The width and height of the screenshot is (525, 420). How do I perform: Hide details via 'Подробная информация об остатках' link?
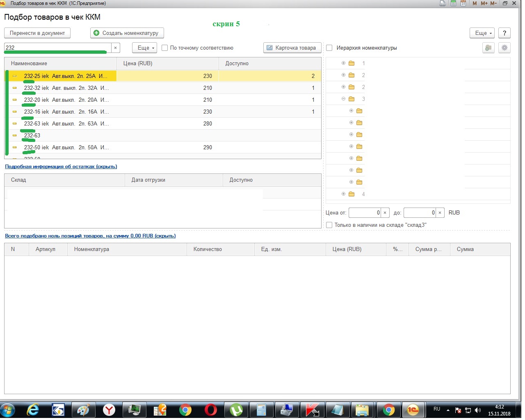(61, 167)
